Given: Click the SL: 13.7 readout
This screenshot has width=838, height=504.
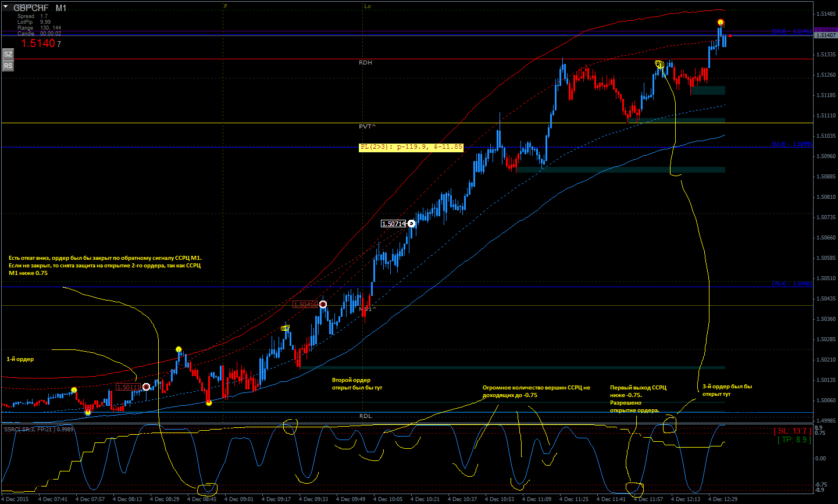Looking at the screenshot, I should click(x=792, y=431).
